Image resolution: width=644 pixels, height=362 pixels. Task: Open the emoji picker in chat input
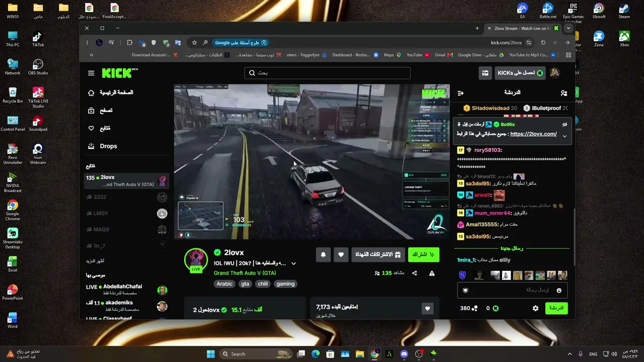click(559, 291)
